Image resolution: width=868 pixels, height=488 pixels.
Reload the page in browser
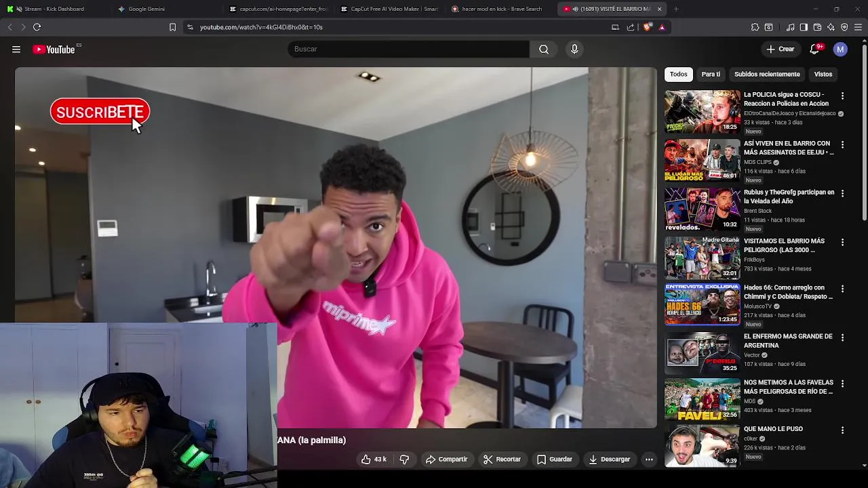[x=37, y=27]
